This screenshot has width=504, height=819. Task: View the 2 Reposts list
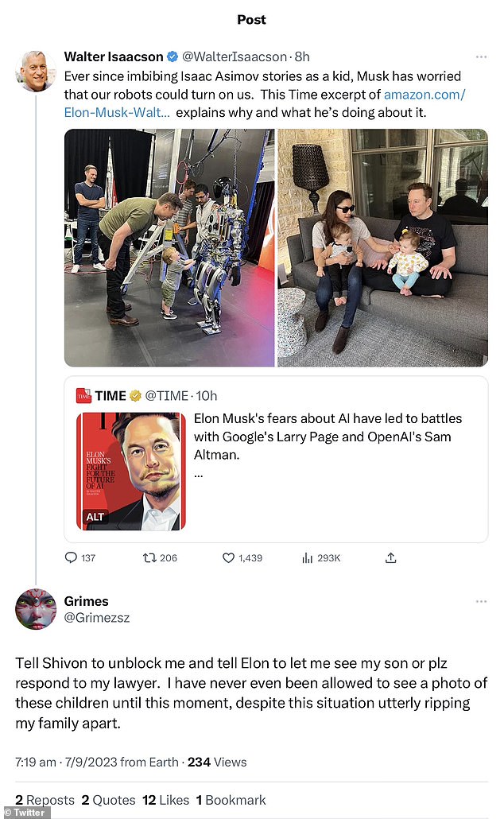(x=45, y=800)
